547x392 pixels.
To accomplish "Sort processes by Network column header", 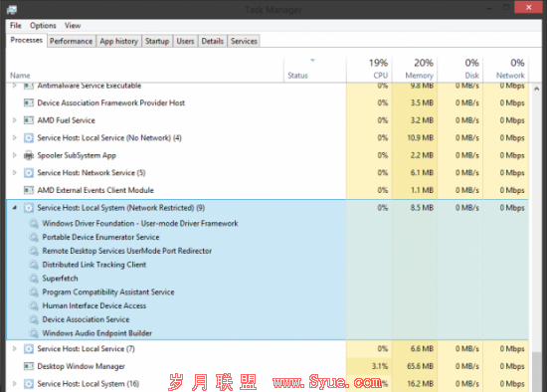I will coord(505,70).
